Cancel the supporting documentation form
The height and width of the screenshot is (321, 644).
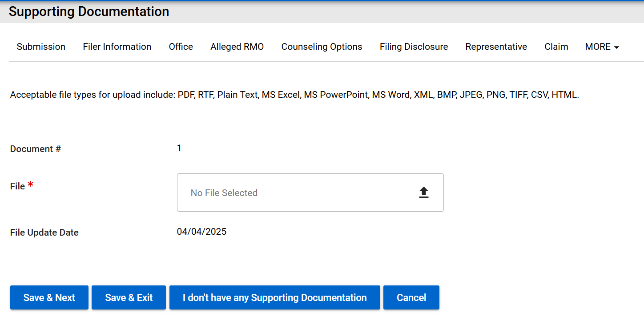tap(411, 297)
